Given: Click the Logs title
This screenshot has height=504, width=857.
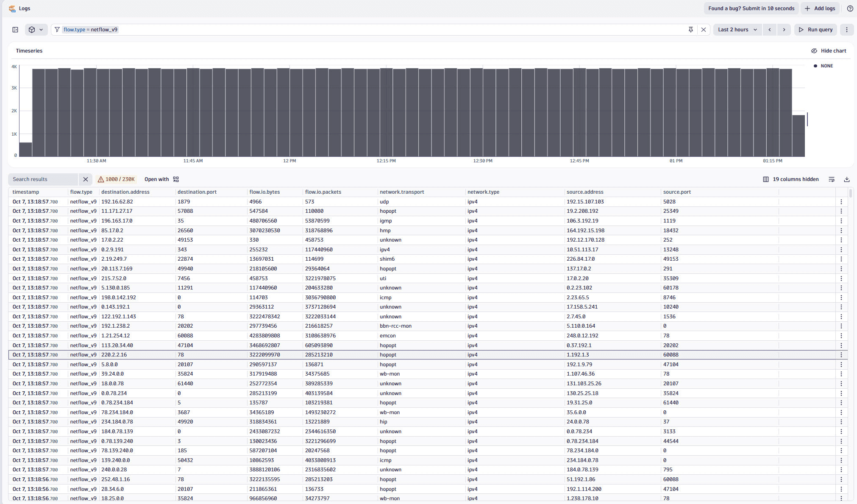Looking at the screenshot, I should point(25,8).
